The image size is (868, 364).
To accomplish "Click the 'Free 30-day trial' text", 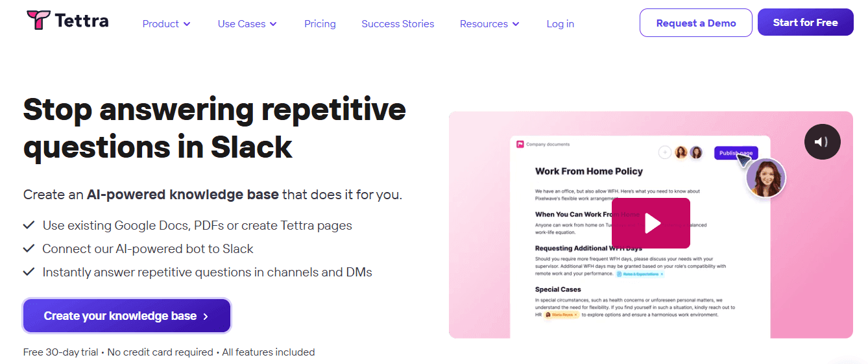I will pos(61,352).
